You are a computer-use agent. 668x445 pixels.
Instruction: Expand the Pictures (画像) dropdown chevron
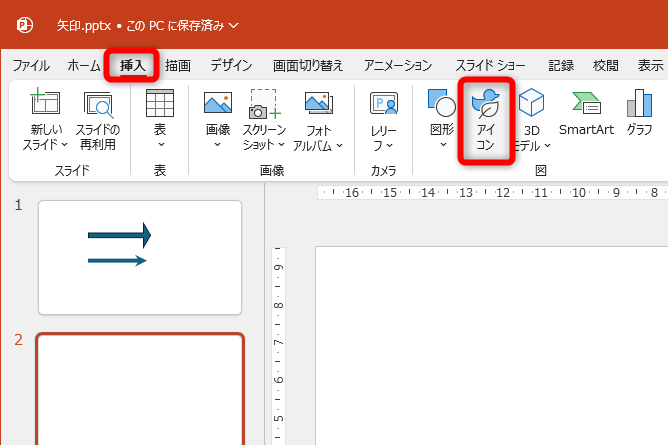(x=218, y=144)
